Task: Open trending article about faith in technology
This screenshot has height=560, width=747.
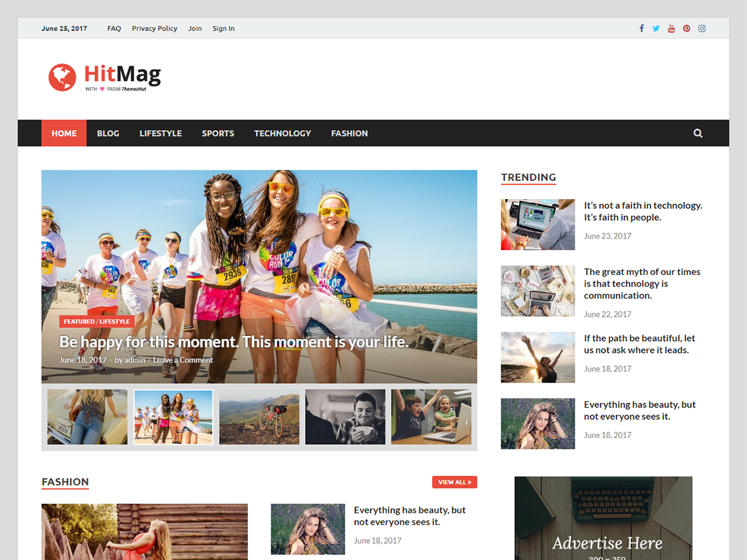Action: [642, 212]
